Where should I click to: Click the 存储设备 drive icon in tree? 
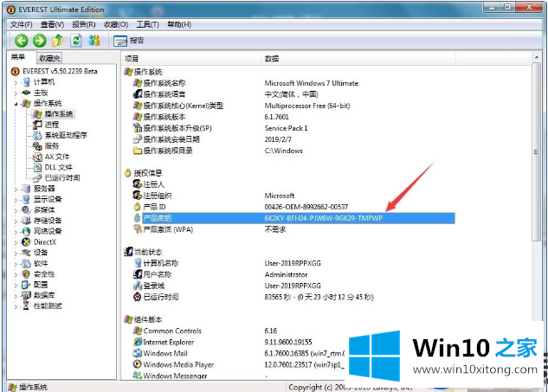[26, 221]
